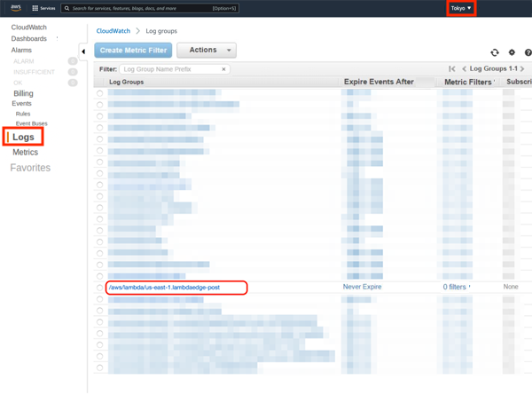Select Logs in the sidebar

pyautogui.click(x=23, y=137)
